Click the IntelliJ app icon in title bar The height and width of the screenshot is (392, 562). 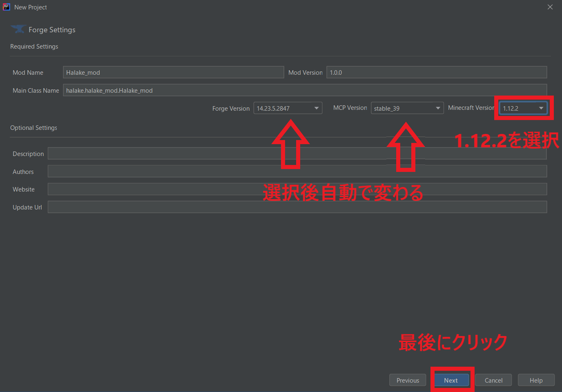point(7,7)
